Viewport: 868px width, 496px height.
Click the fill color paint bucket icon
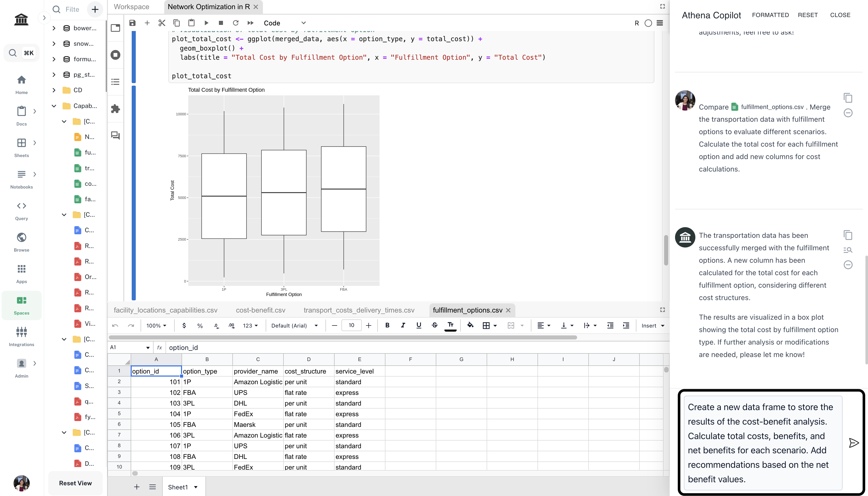click(470, 325)
